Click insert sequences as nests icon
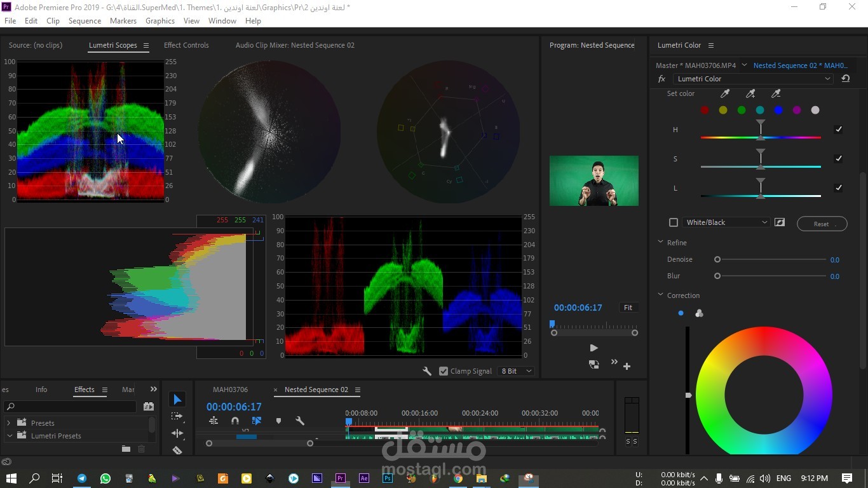 pos(214,421)
